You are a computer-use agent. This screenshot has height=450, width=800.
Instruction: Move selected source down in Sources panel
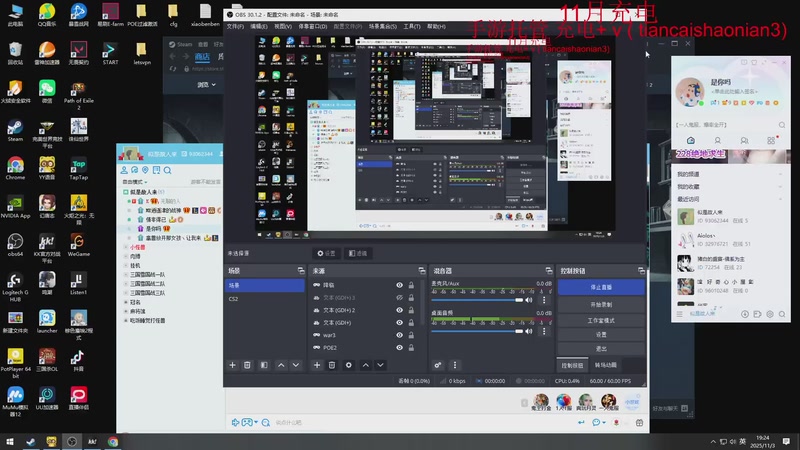[x=381, y=365]
